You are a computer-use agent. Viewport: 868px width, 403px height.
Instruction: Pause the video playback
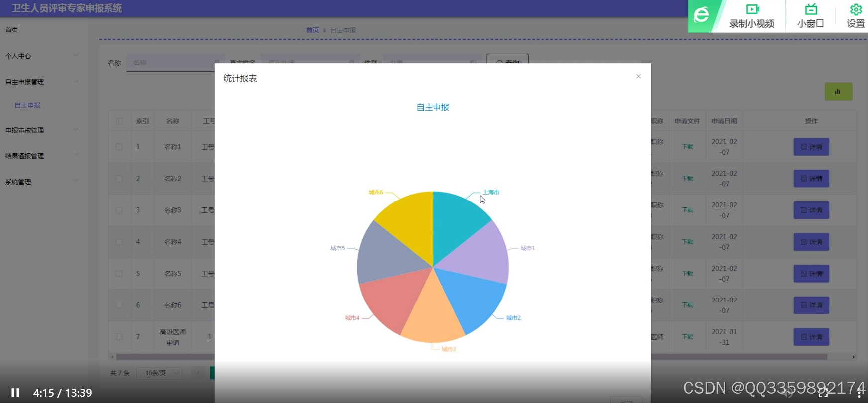15,393
